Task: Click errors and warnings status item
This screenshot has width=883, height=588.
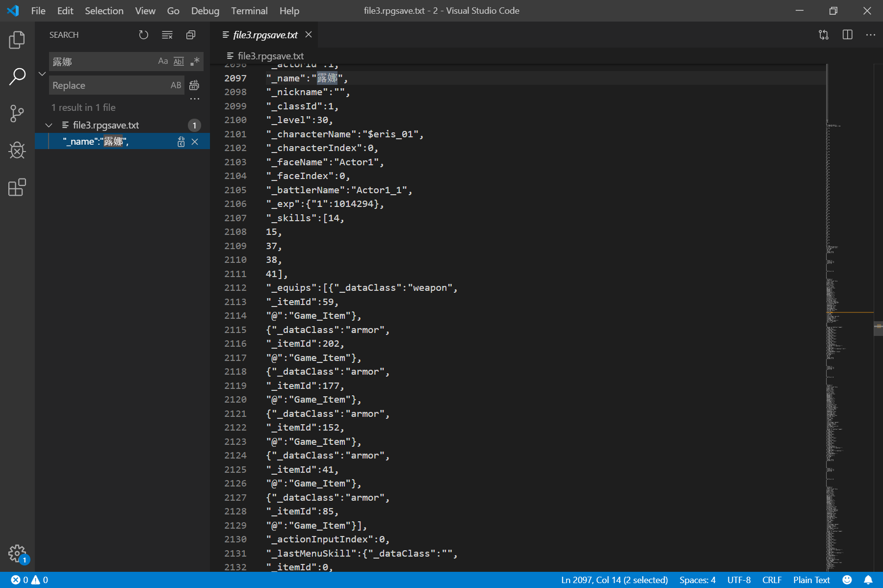Action: tap(29, 580)
